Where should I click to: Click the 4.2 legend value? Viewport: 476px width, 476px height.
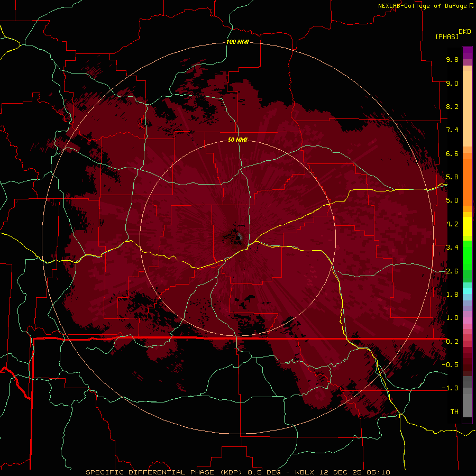point(452,224)
